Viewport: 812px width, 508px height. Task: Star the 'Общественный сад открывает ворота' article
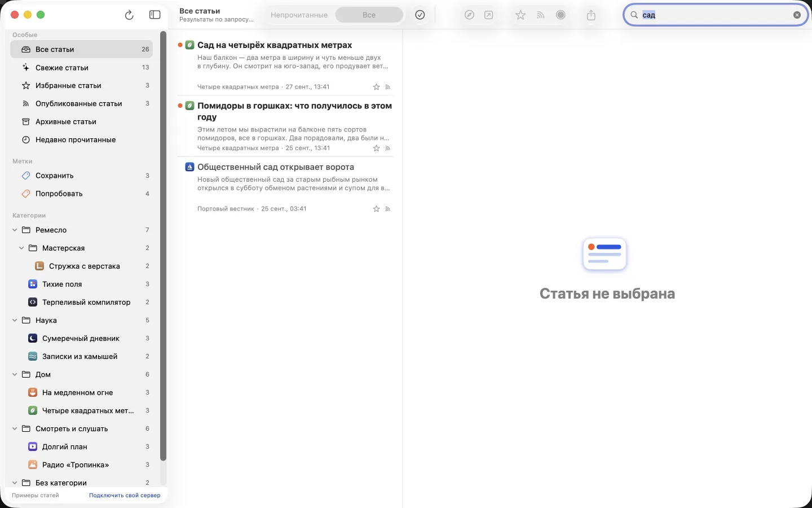point(376,209)
